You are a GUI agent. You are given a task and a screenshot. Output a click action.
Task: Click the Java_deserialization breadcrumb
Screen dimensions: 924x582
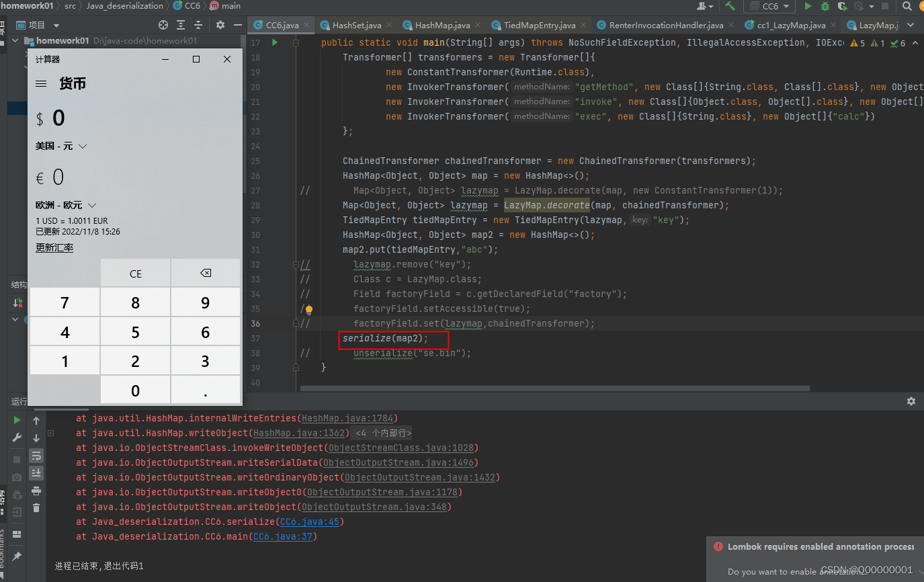tap(125, 6)
